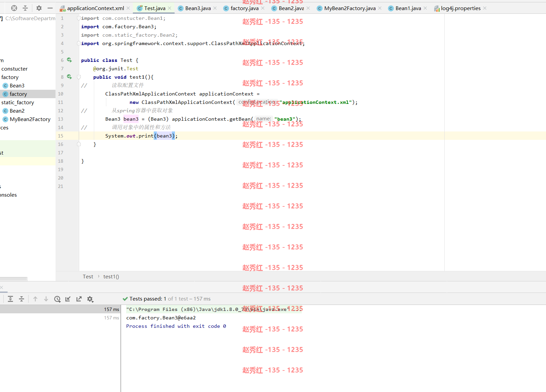Close the Bean2.java tab
Screen dimensions: 546x392
pos(308,8)
